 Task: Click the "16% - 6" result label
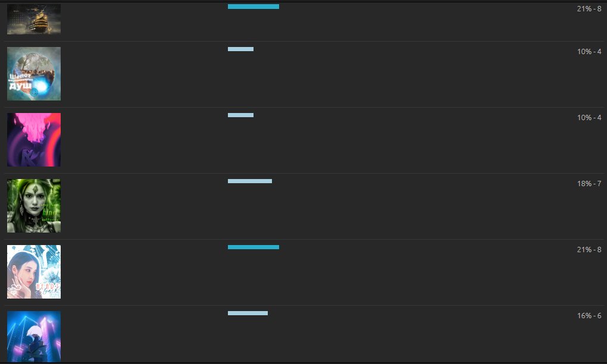tap(589, 316)
